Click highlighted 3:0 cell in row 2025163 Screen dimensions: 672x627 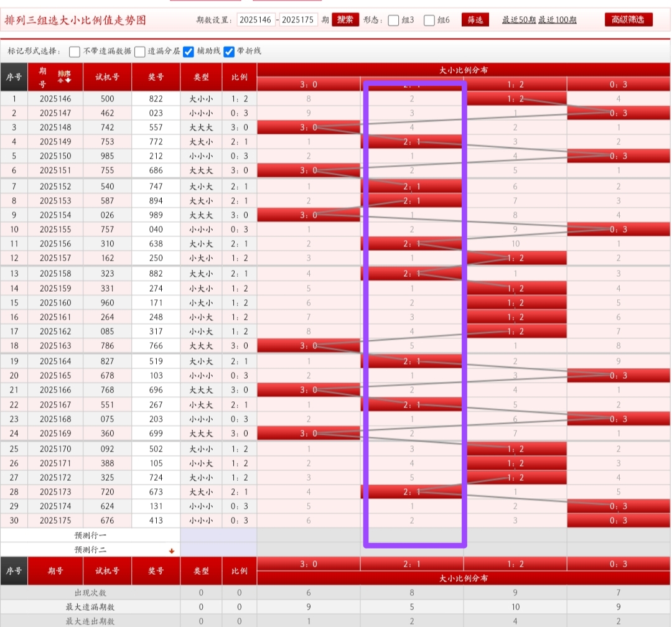pyautogui.click(x=309, y=346)
